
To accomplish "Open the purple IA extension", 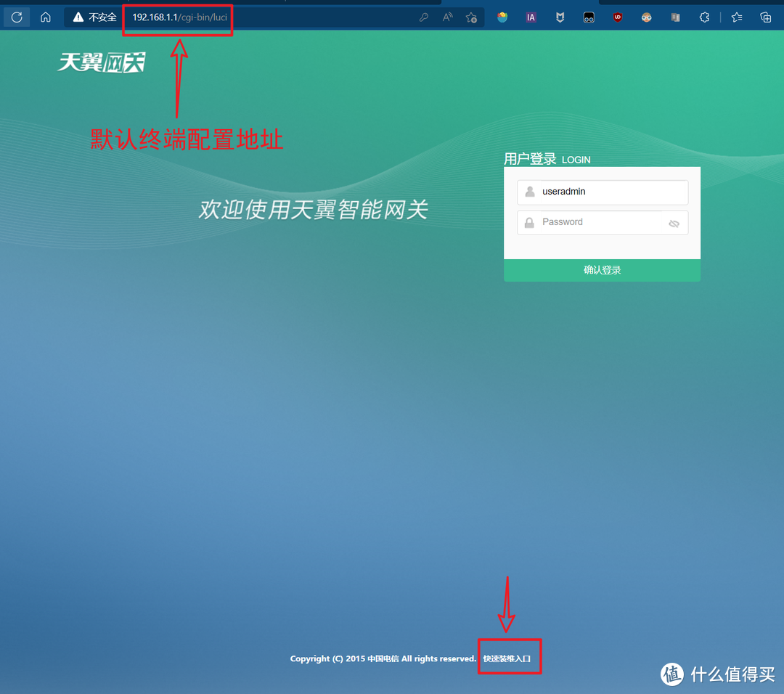I will 531,17.
